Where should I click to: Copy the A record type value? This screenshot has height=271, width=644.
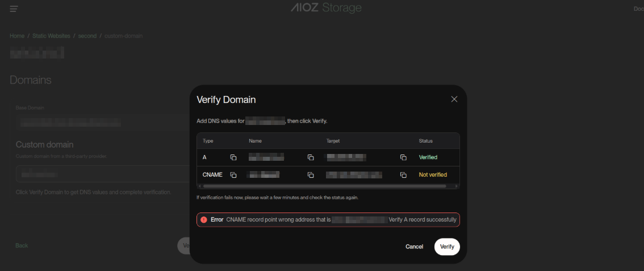click(x=233, y=157)
